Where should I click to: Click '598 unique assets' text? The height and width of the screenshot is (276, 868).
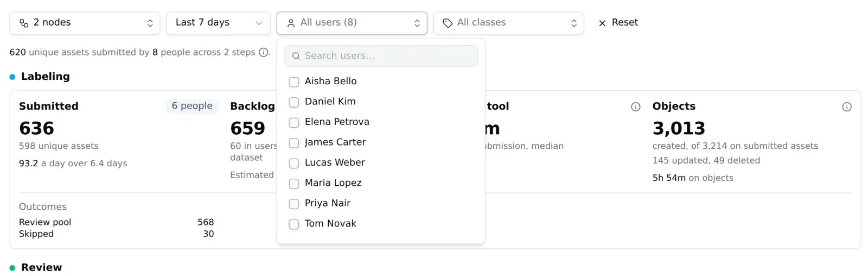(59, 146)
